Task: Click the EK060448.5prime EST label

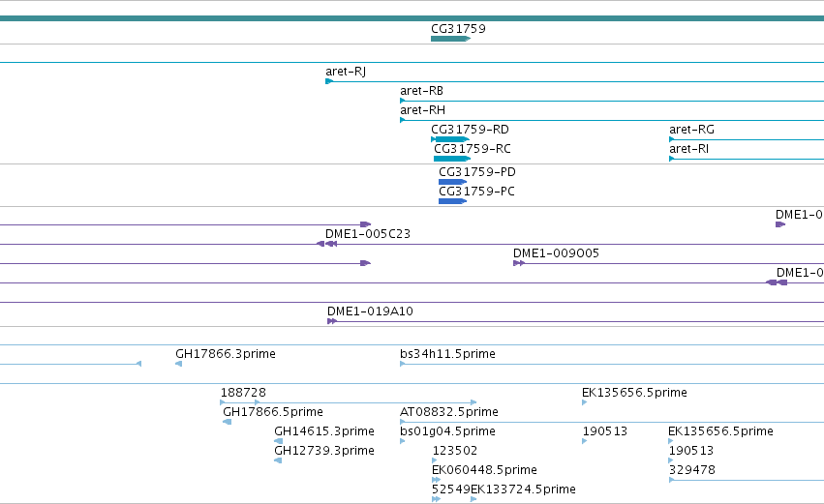Action: click(x=484, y=470)
